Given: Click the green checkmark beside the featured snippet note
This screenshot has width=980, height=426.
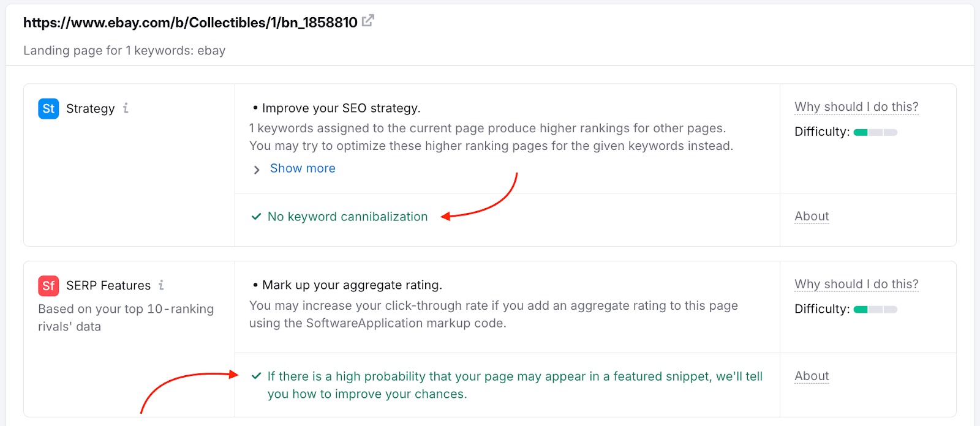Looking at the screenshot, I should pyautogui.click(x=257, y=376).
